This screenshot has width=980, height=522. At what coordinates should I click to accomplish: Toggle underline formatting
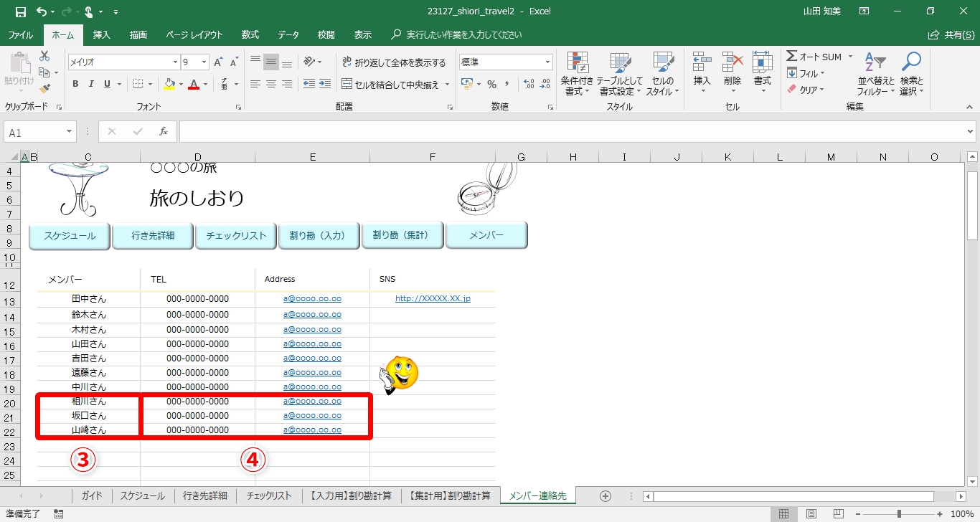[107, 84]
